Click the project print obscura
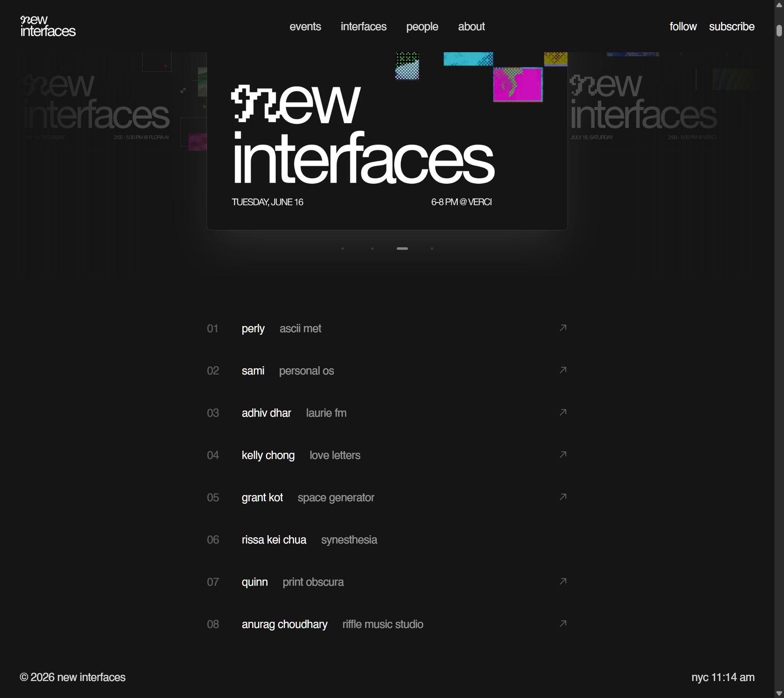Viewport: 784px width, 698px height. 313,582
